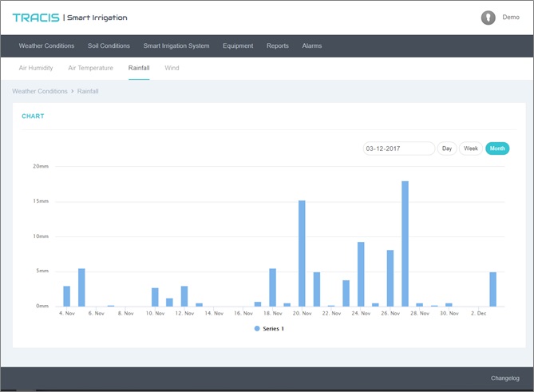Click the 15mm y-axis label

point(41,201)
